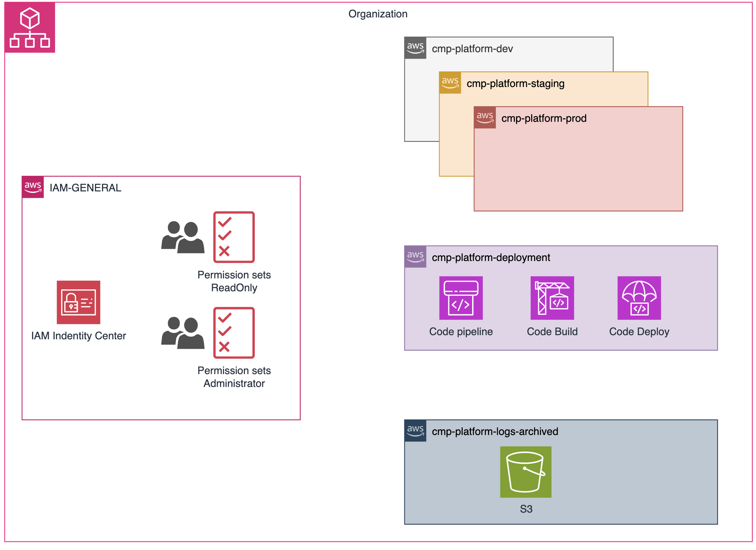This screenshot has height=550, width=756.
Task: Click the AWS logo on cmp-platform-dev
Action: tap(415, 48)
